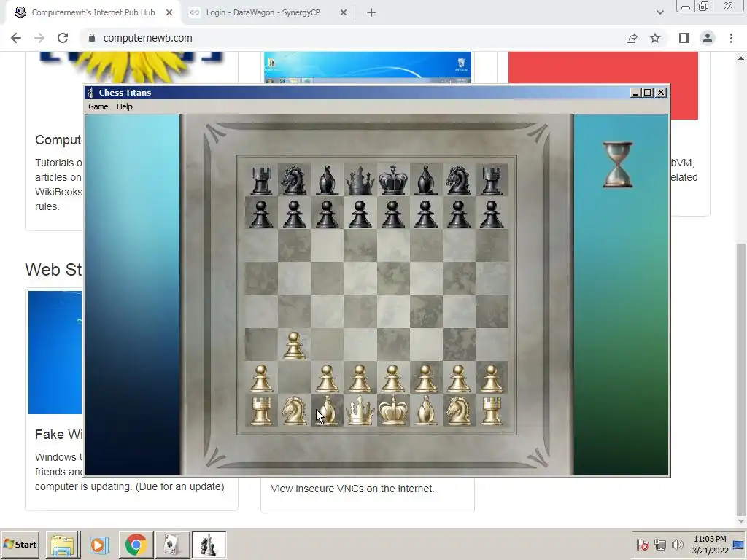Open the volume tray icon
This screenshot has width=747, height=560.
[677, 544]
